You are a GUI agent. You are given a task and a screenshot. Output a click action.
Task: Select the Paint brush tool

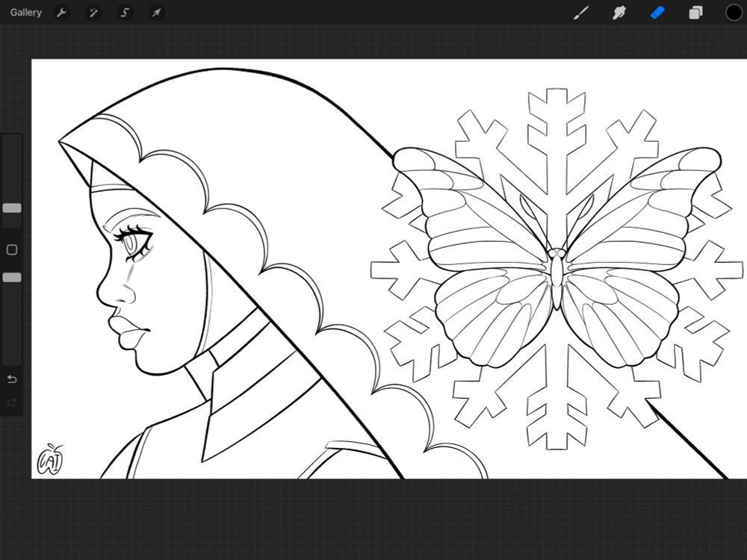(580, 13)
